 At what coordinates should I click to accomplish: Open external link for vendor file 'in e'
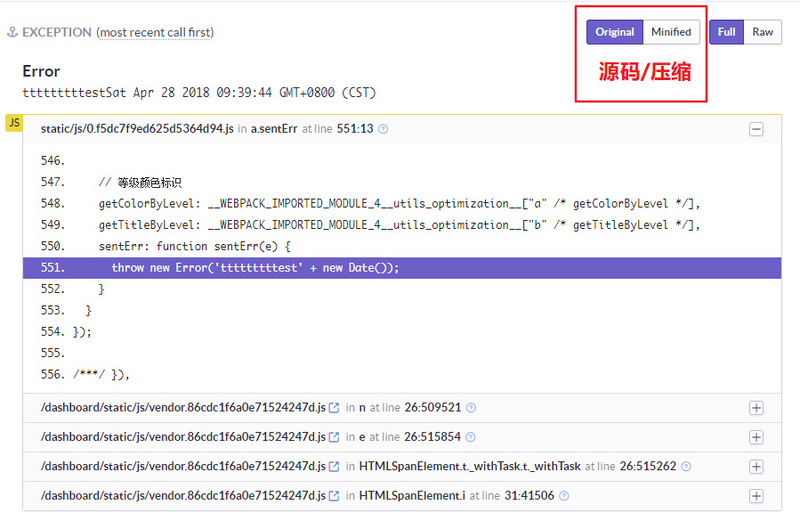tap(334, 437)
